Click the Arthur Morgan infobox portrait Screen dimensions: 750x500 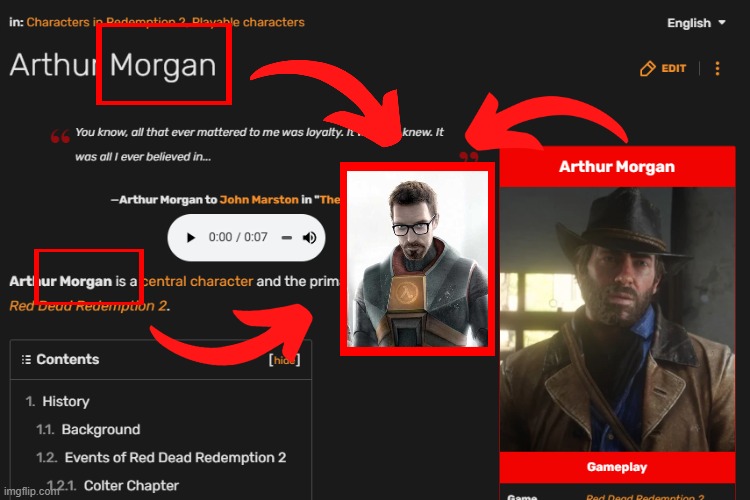click(x=617, y=319)
